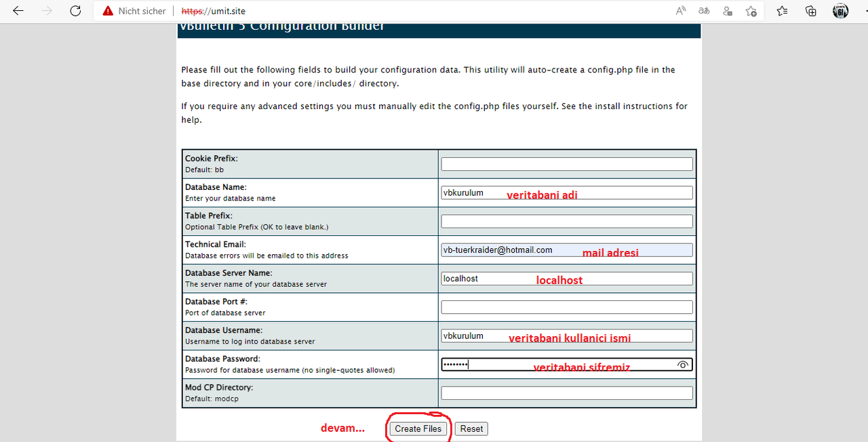
Task: Open Read aloud from address bar
Action: pyautogui.click(x=681, y=11)
